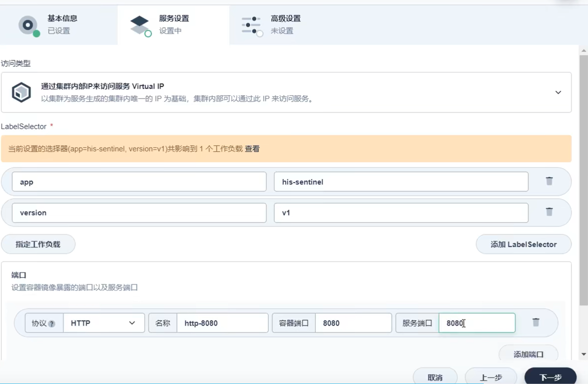Delete the app label selector row
The height and width of the screenshot is (384, 588).
point(549,181)
